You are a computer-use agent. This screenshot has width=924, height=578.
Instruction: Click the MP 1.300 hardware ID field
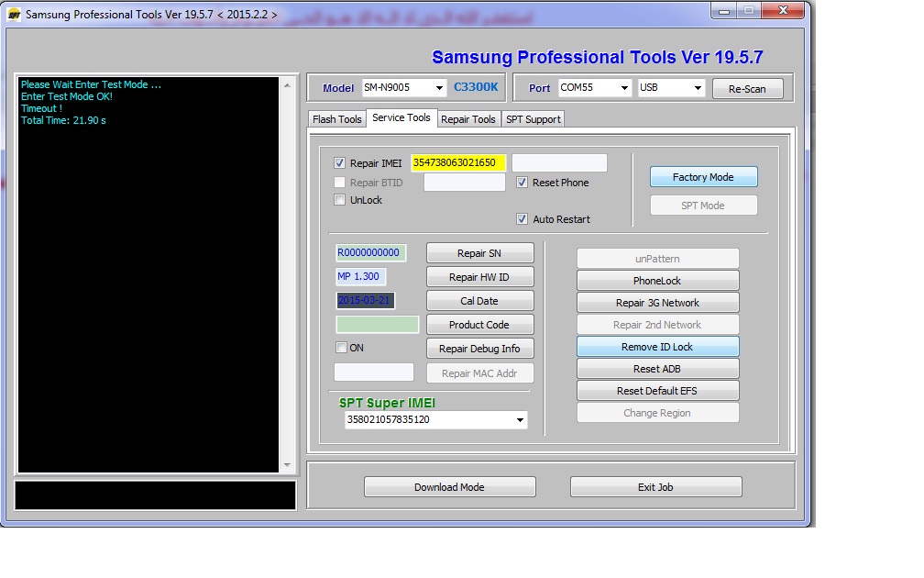(x=361, y=277)
